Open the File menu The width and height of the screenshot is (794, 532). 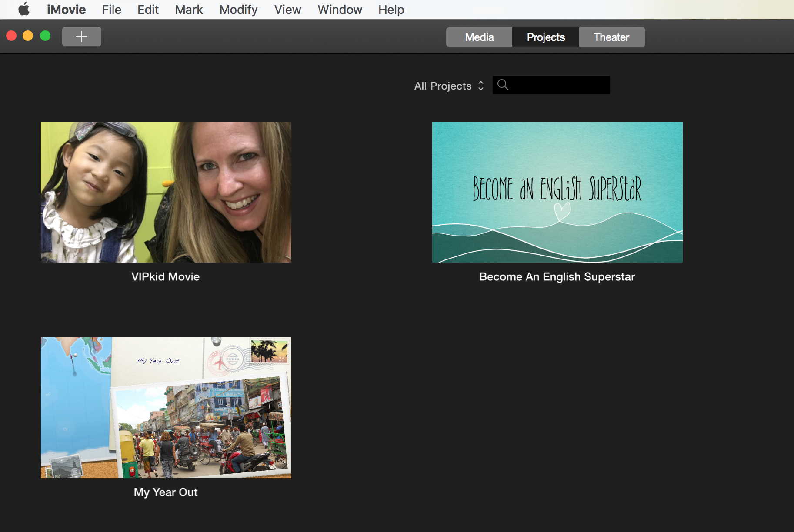[111, 10]
